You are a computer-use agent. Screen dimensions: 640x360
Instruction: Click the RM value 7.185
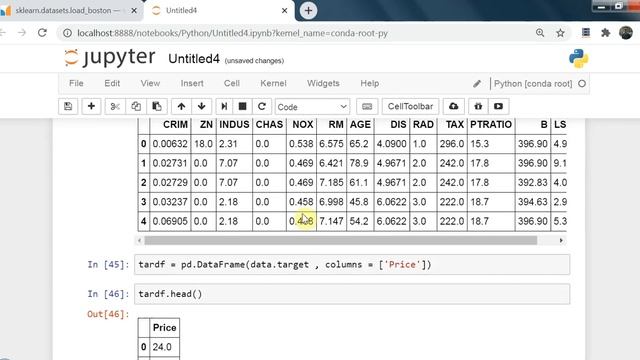[x=331, y=182]
